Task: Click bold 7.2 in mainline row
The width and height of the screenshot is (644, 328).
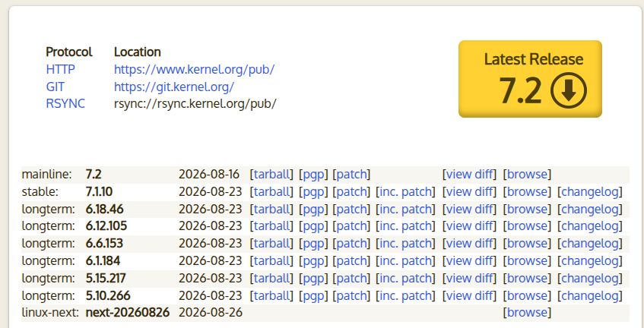Action: [x=94, y=175]
